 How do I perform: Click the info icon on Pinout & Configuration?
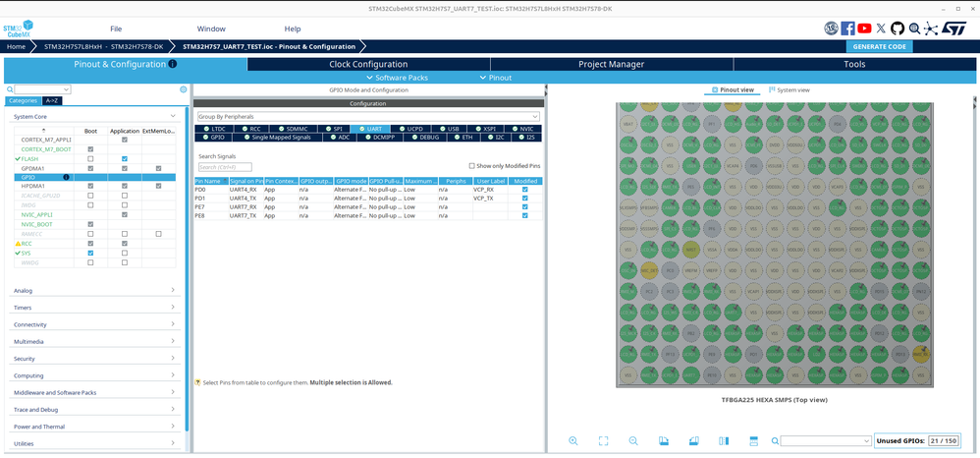click(x=173, y=64)
